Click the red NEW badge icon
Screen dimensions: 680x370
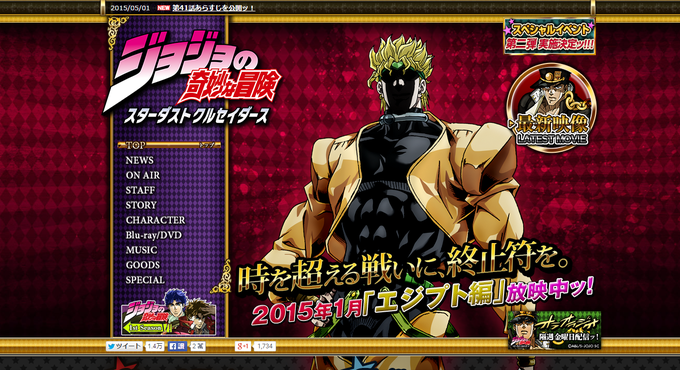(163, 8)
